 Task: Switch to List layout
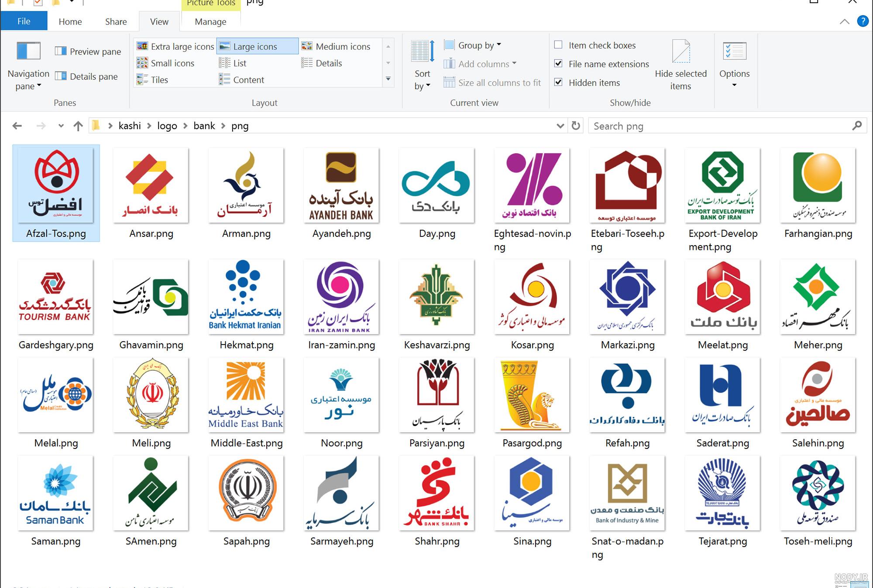click(233, 63)
